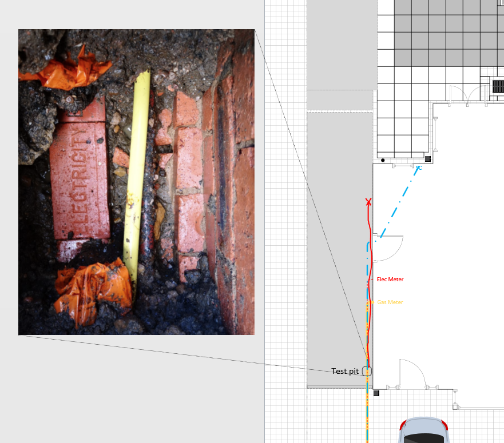
Task: Click the dark square beside the SC label
Action: pyautogui.click(x=427, y=159)
